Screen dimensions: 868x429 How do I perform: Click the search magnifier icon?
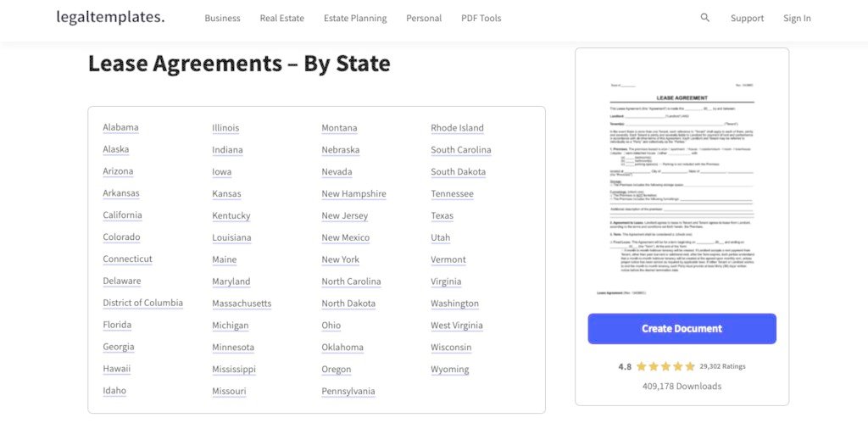tap(705, 18)
